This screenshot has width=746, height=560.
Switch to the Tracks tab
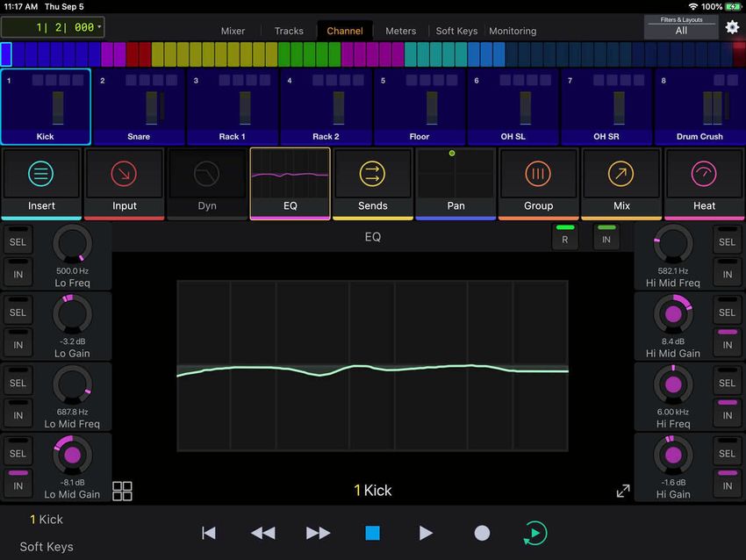[289, 31]
